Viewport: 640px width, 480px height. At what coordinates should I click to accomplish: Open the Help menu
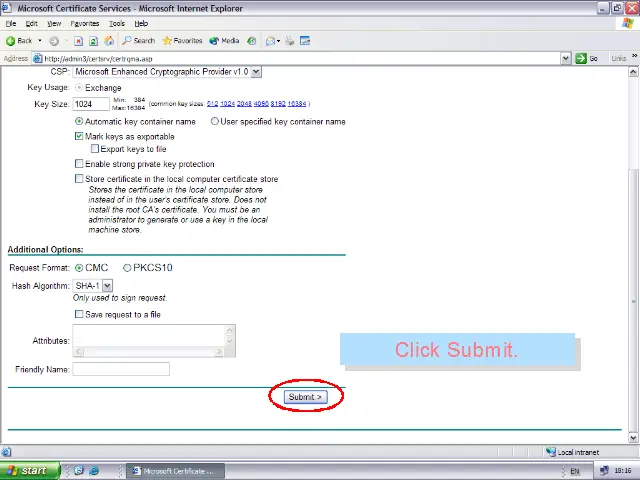click(141, 24)
